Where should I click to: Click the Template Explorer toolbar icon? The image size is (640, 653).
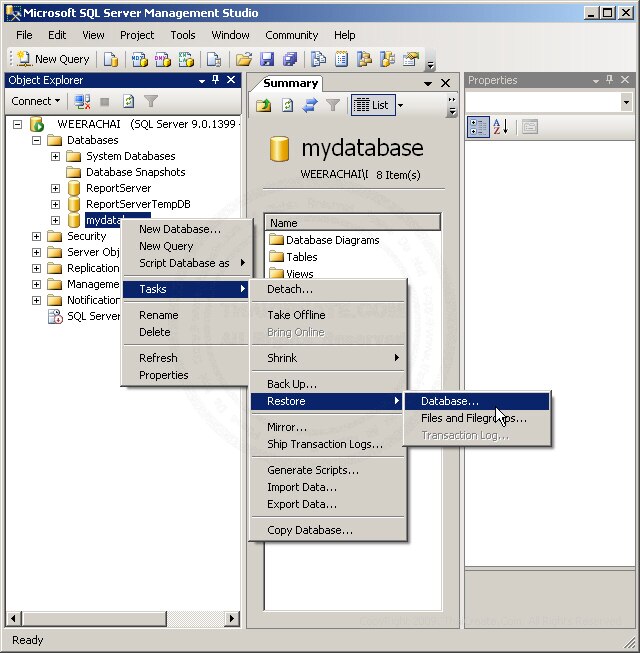click(387, 59)
